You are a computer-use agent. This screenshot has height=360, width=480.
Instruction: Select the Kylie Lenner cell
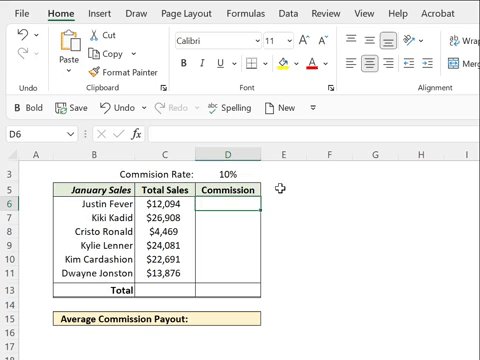[94, 245]
